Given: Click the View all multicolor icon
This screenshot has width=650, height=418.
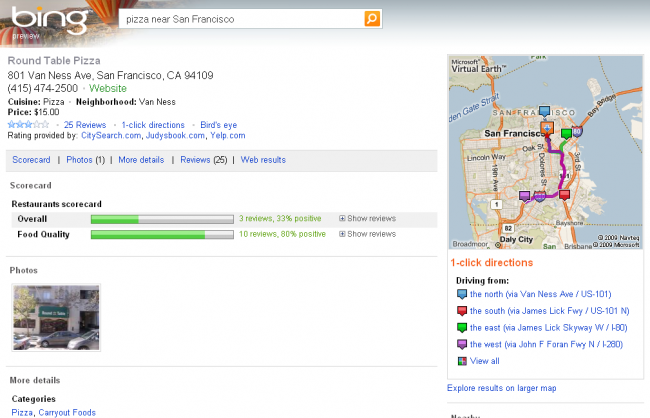Looking at the screenshot, I should point(462,361).
